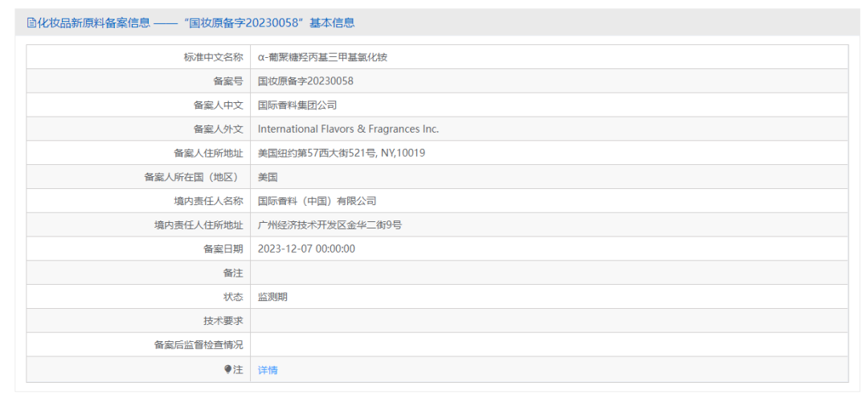
Task: Select the filer name 国际香料集团公司
Action: [297, 105]
